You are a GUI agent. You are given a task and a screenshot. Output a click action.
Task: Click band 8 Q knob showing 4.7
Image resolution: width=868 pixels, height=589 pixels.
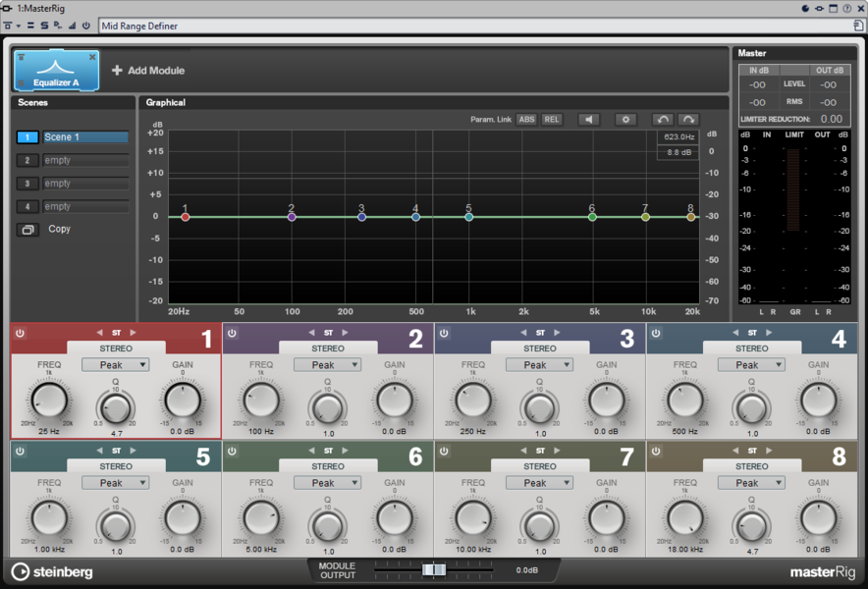click(x=751, y=526)
